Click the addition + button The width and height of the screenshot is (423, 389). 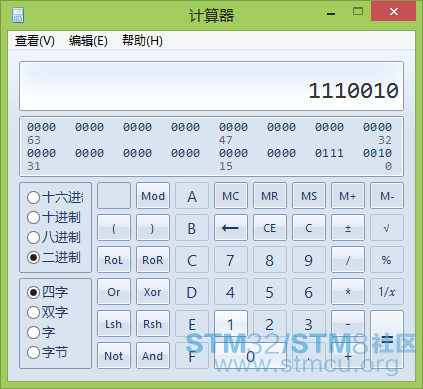click(x=348, y=356)
